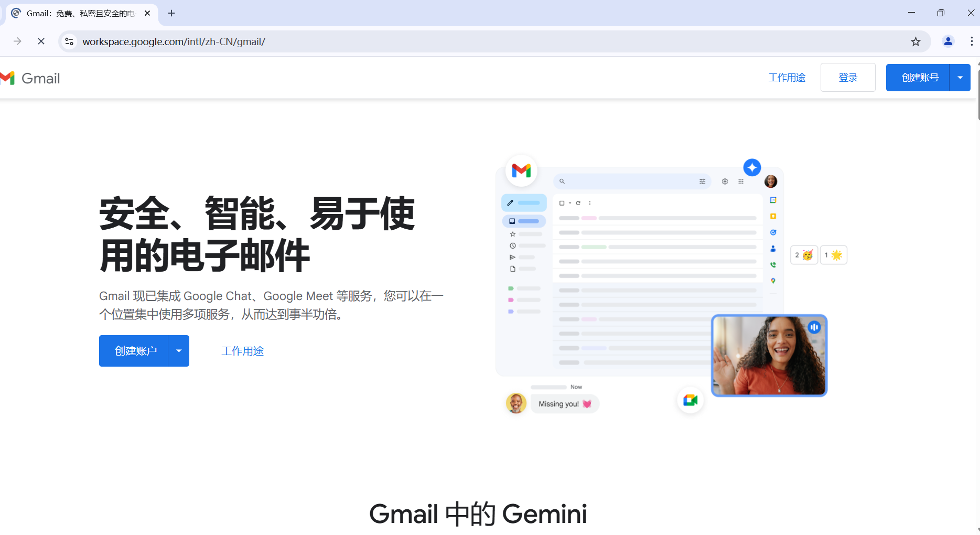This screenshot has height=535, width=980.
Task: Restore down the Chrome window
Action: (x=941, y=13)
